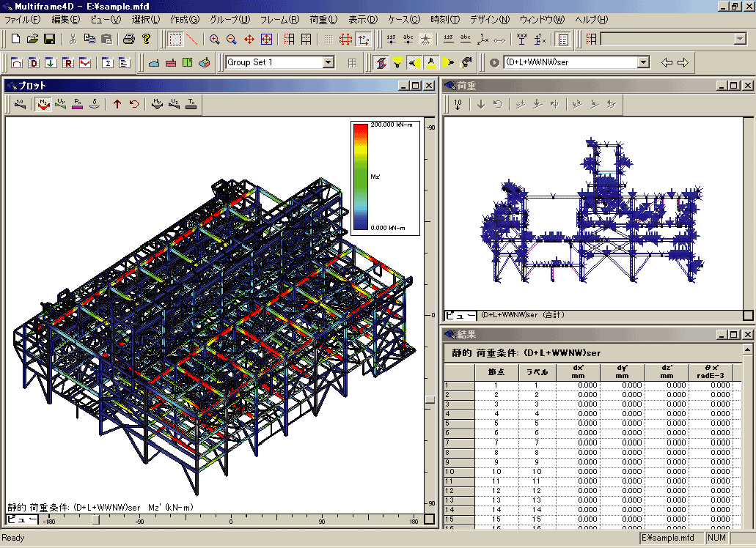Open the disabled dropdown at toolbar right end

(x=740, y=39)
